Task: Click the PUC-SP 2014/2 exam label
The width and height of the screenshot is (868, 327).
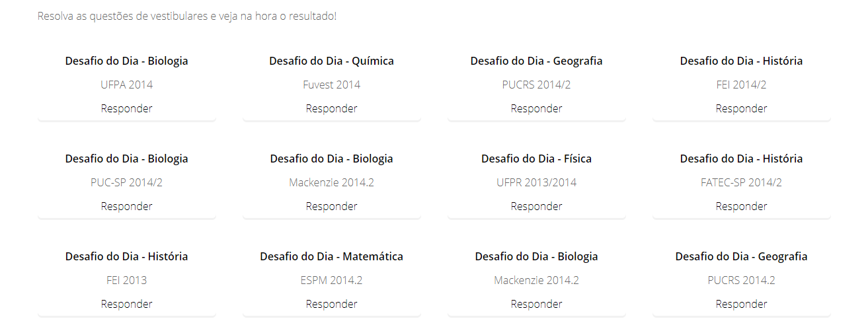Action: pos(126,182)
